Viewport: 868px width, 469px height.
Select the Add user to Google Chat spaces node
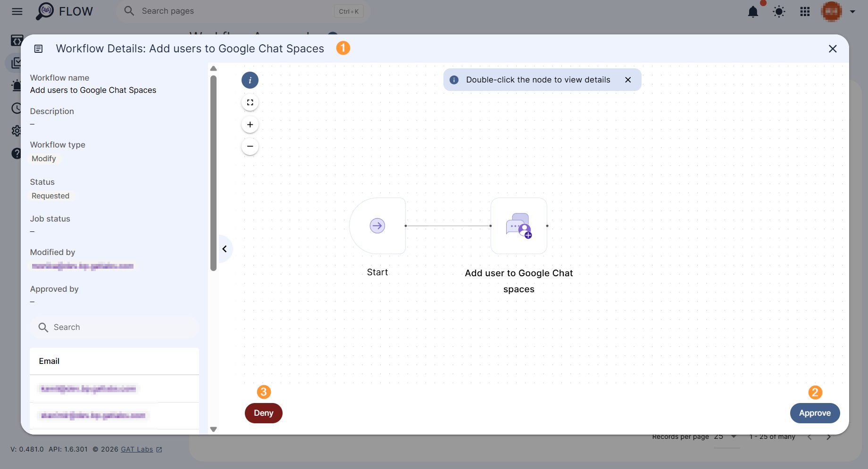[x=519, y=226]
